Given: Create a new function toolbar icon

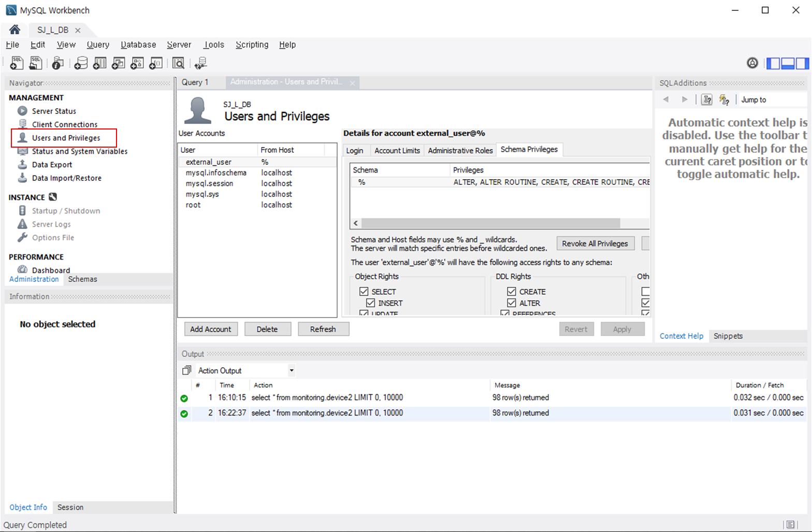Looking at the screenshot, I should (x=155, y=63).
